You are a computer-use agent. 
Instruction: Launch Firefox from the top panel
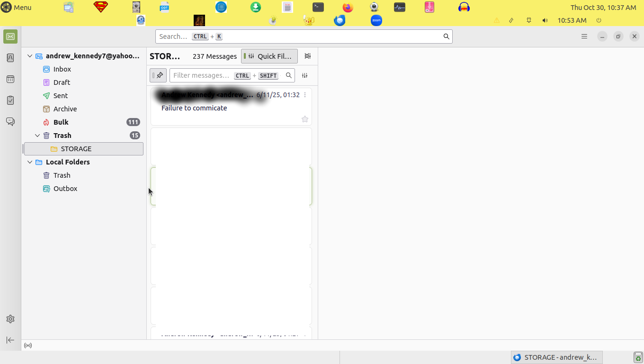(348, 7)
